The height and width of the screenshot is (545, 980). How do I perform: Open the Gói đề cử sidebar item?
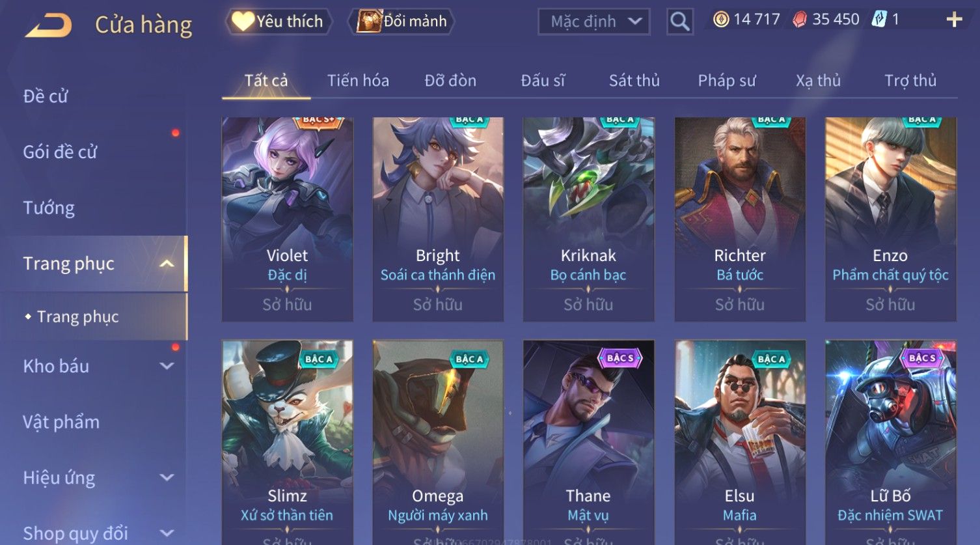[x=60, y=152]
